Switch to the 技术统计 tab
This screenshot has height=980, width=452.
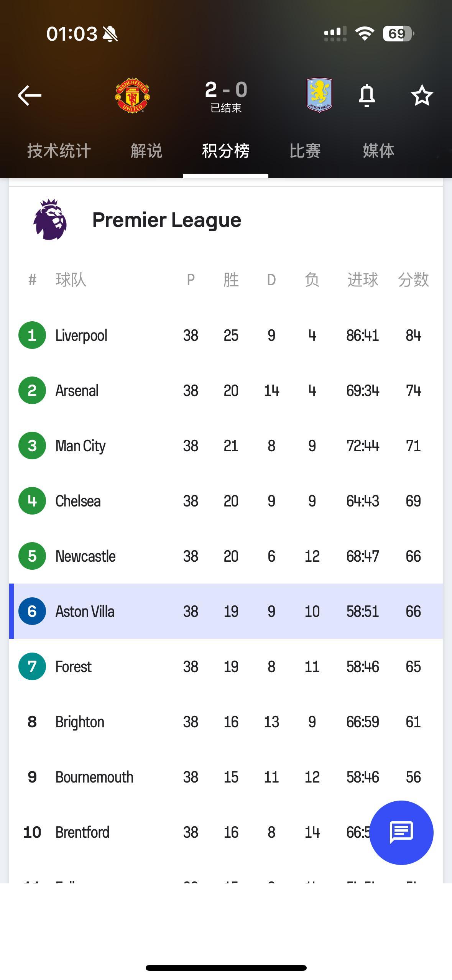tap(59, 151)
